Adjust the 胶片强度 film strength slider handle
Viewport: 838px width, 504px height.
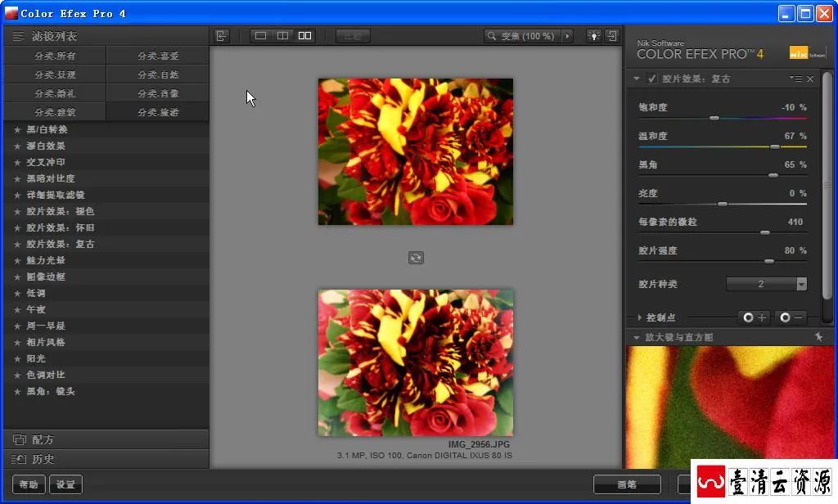[769, 261]
